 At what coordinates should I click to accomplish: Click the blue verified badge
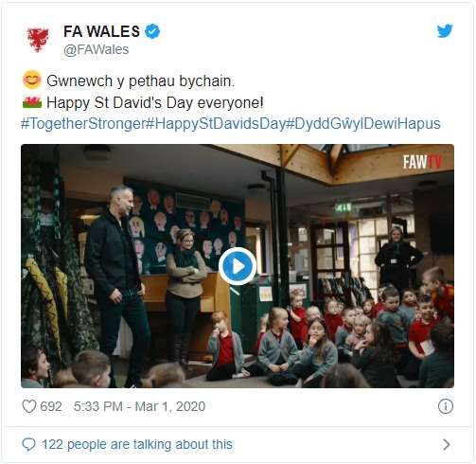click(152, 31)
